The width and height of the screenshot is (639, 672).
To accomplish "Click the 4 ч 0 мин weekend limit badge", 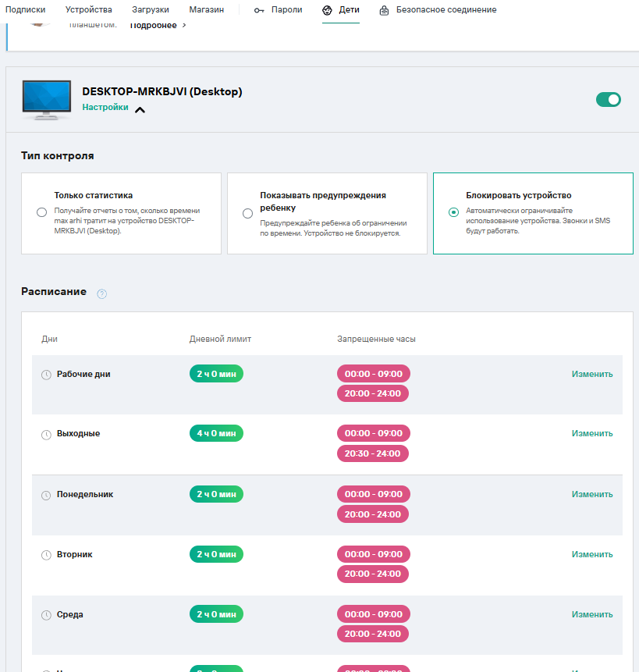I will (216, 433).
